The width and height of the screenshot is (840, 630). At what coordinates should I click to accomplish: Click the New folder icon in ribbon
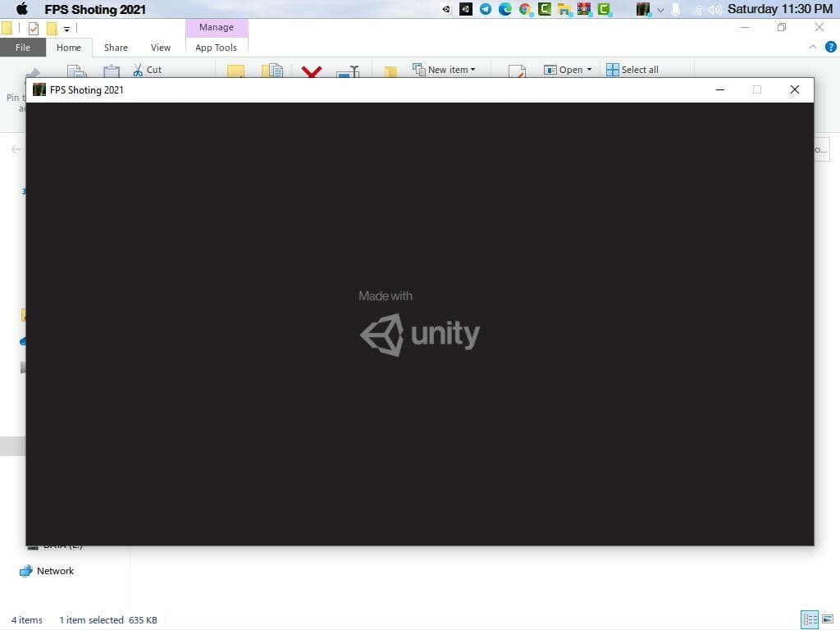(x=390, y=72)
